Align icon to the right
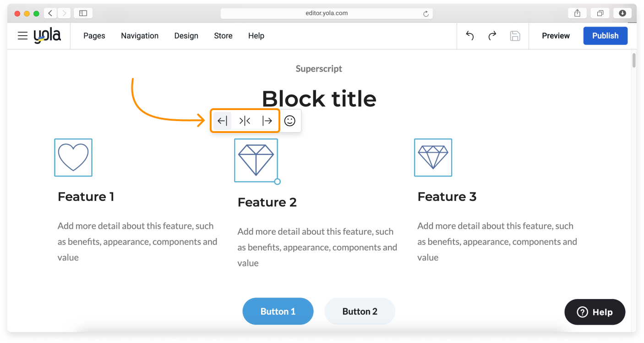644x343 pixels. pyautogui.click(x=267, y=121)
